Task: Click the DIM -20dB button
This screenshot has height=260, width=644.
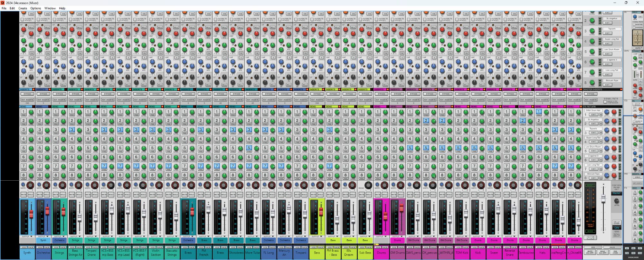Action: [x=615, y=252]
